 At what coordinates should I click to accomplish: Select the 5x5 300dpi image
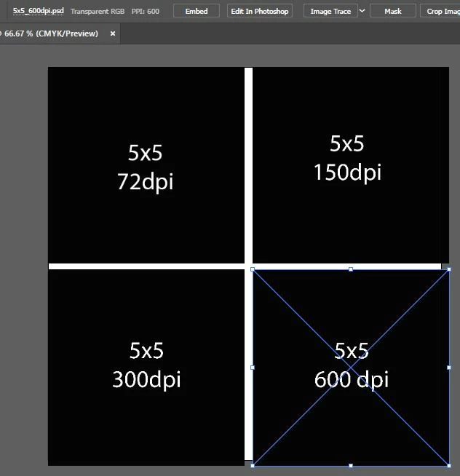146,368
